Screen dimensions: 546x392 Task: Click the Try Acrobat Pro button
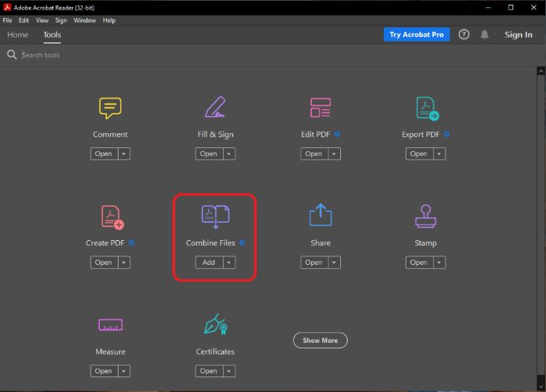tap(417, 34)
